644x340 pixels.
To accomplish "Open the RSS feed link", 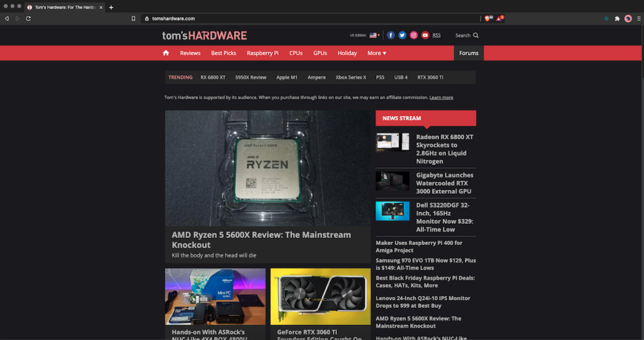I will coord(436,35).
